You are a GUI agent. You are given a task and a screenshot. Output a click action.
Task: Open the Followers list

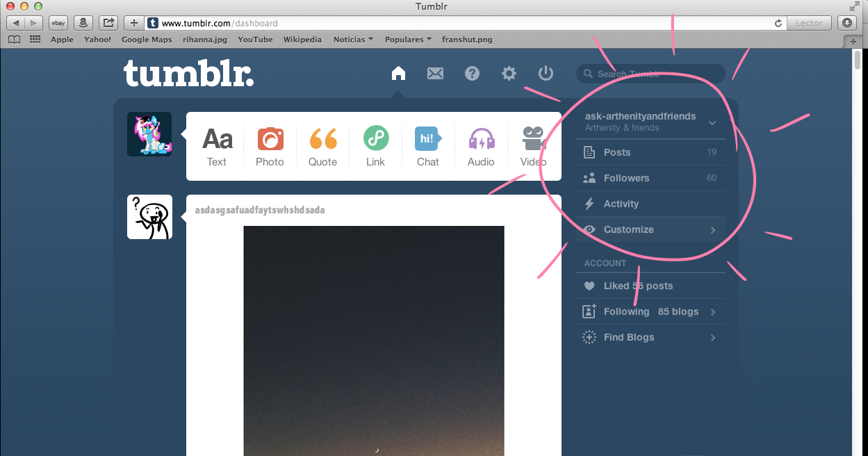[650, 178]
